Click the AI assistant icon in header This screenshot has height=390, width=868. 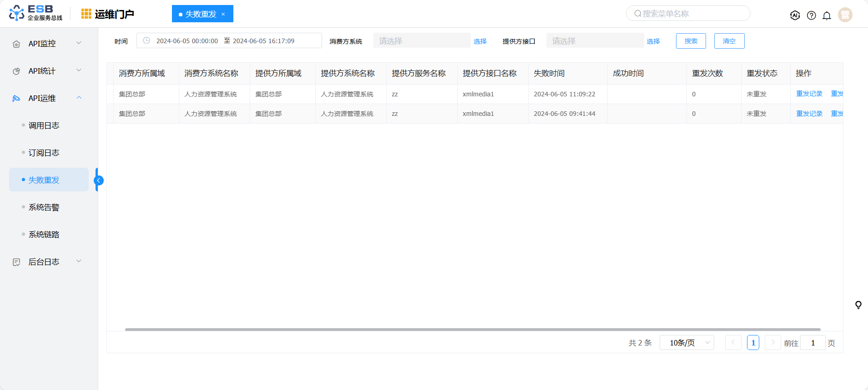[795, 15]
